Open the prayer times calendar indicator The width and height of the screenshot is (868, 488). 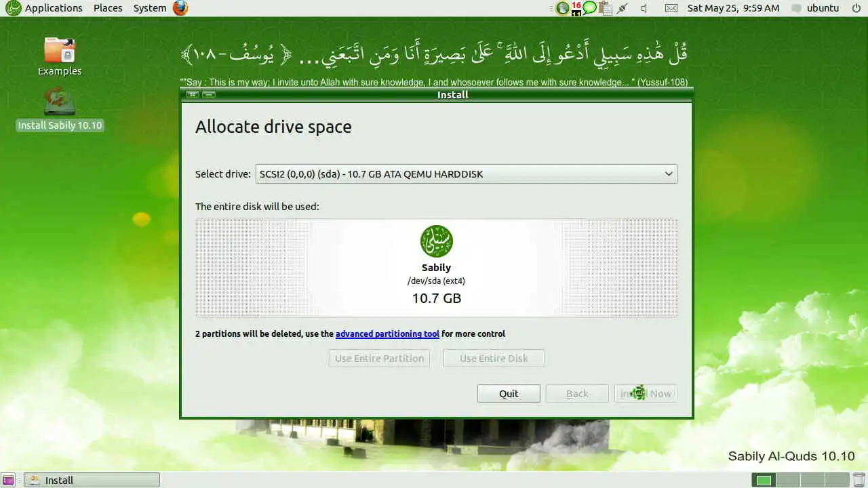coord(576,8)
